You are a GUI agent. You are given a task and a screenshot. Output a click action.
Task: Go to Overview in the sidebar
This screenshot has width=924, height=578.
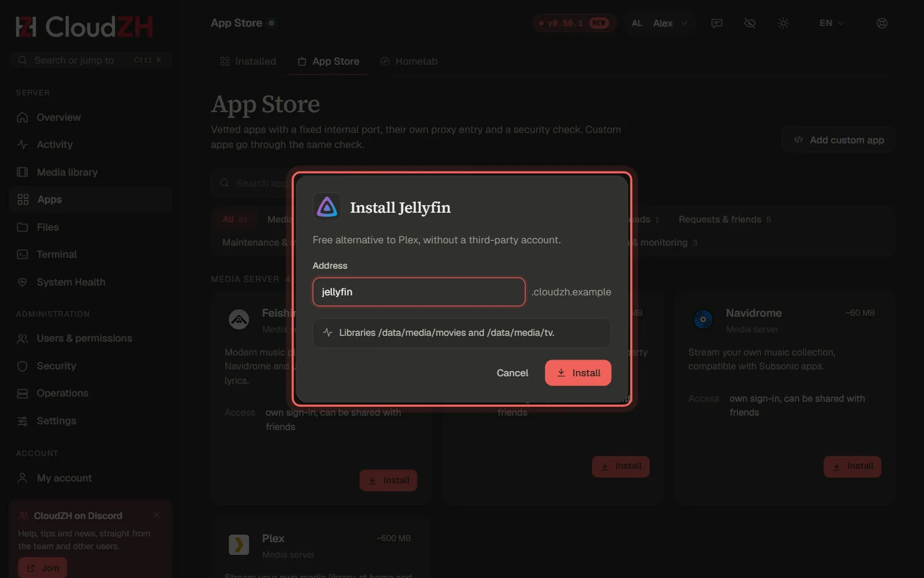tap(91, 117)
